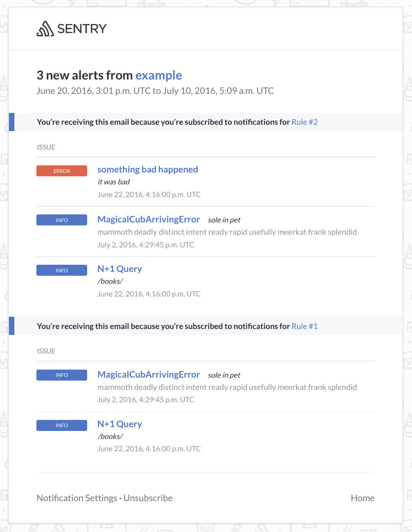This screenshot has width=412, height=532.
Task: Open Notification Settings
Action: coord(77,498)
